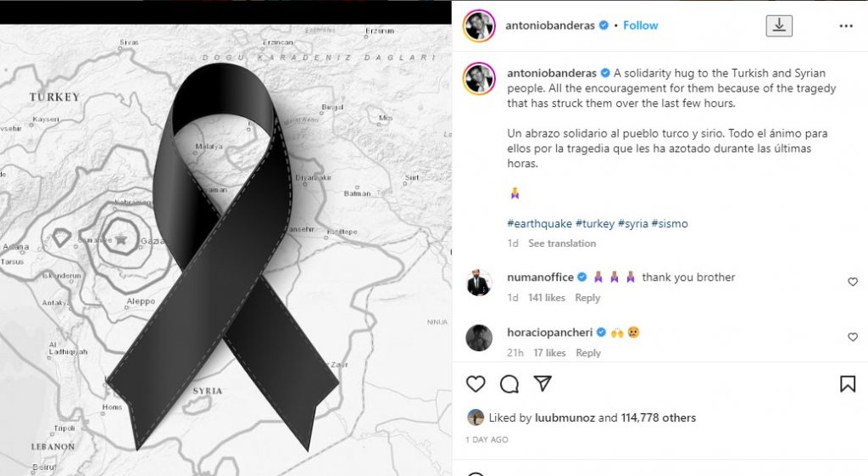Open luubmunoz profile from Liked by
The width and height of the screenshot is (868, 476).
click(565, 417)
